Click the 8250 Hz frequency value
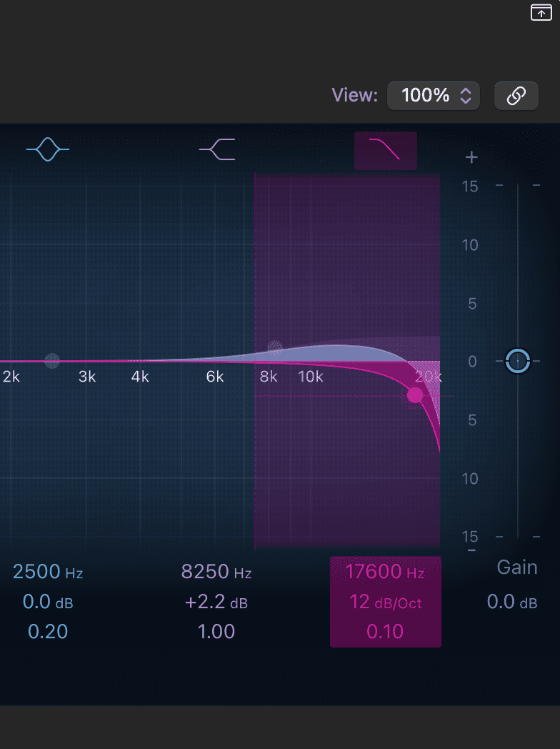 216,571
